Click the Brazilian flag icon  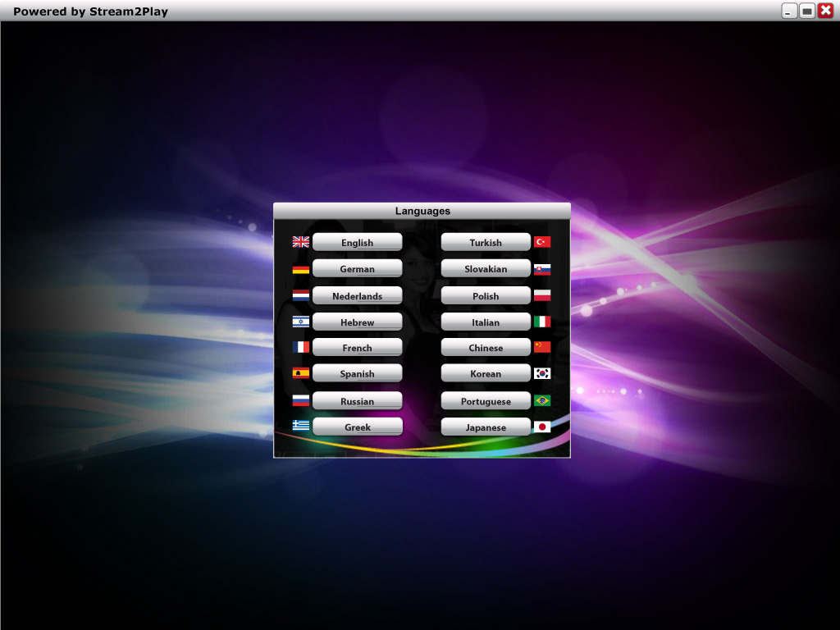542,400
